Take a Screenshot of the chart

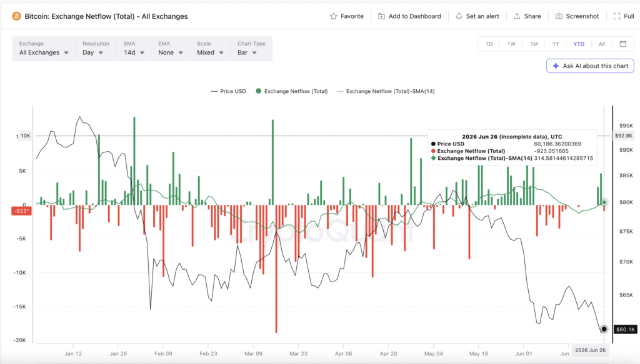pos(577,16)
